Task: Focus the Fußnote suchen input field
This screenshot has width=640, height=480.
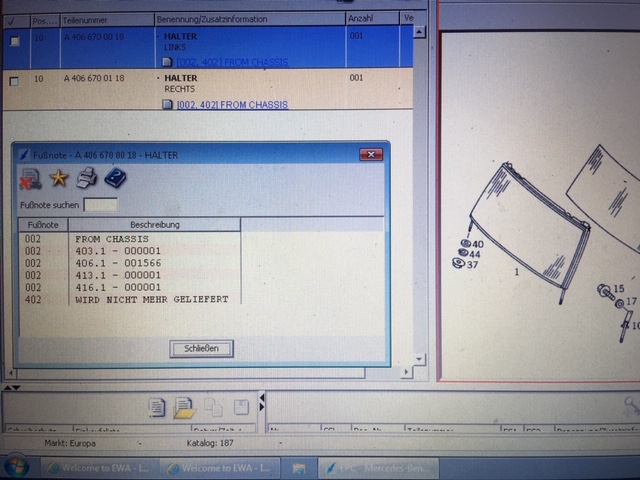Action: (x=100, y=205)
